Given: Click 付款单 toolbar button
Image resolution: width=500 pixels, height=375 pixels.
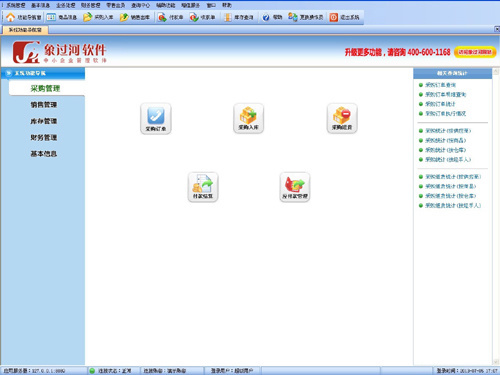Looking at the screenshot, I should pyautogui.click(x=171, y=17).
